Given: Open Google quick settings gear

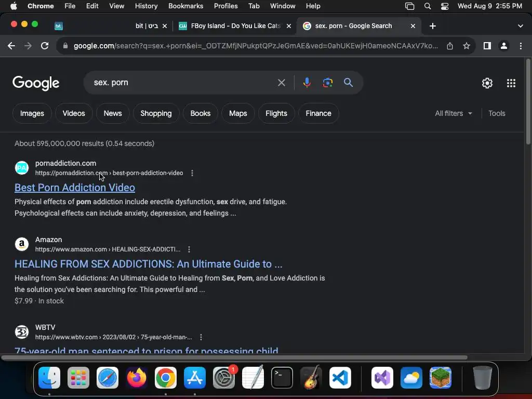Looking at the screenshot, I should click(487, 83).
